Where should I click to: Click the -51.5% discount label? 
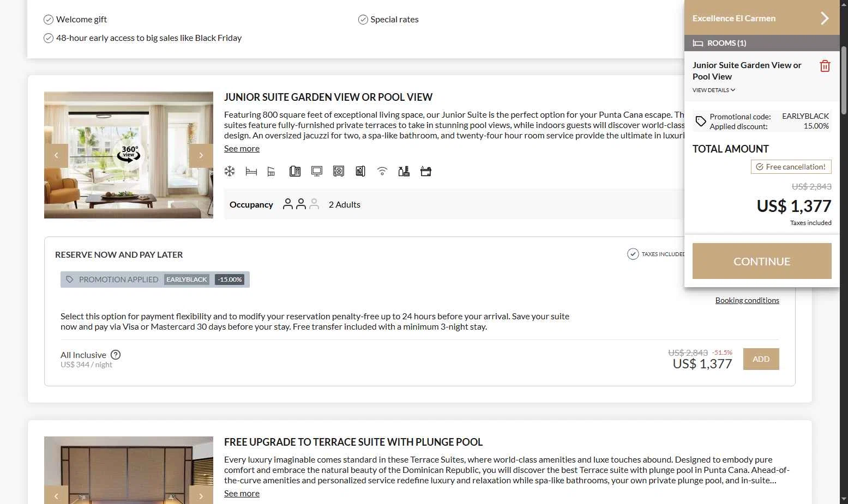point(722,353)
